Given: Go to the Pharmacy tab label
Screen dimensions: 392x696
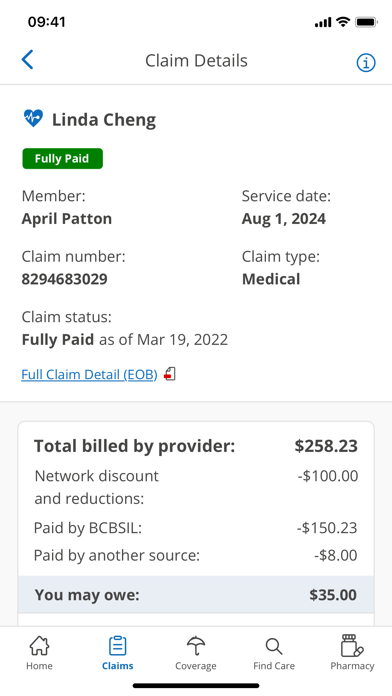Looking at the screenshot, I should (352, 666).
